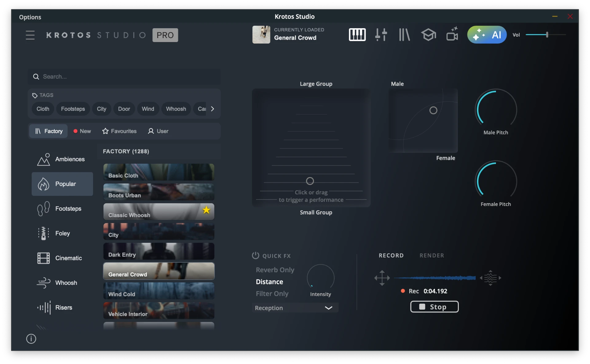
Task: Load the Basic Cloth preset
Action: [x=159, y=172]
